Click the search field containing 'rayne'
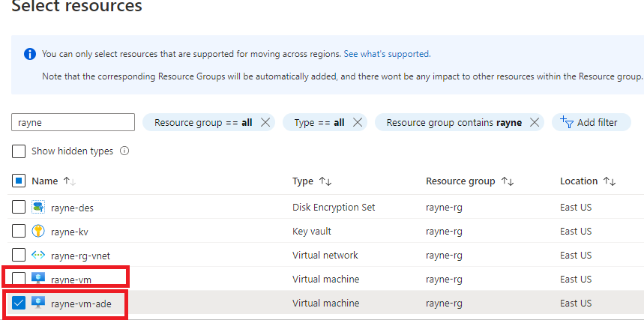 click(x=73, y=123)
